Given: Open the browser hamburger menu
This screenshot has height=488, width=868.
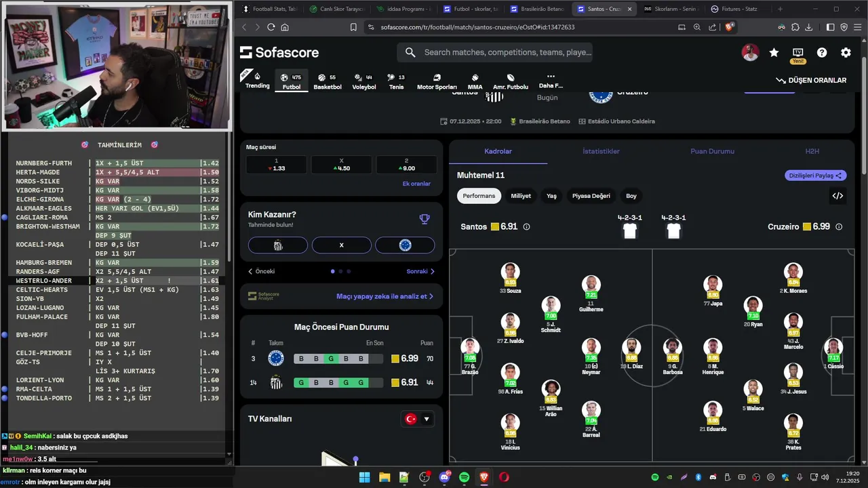Looking at the screenshot, I should 857,27.
